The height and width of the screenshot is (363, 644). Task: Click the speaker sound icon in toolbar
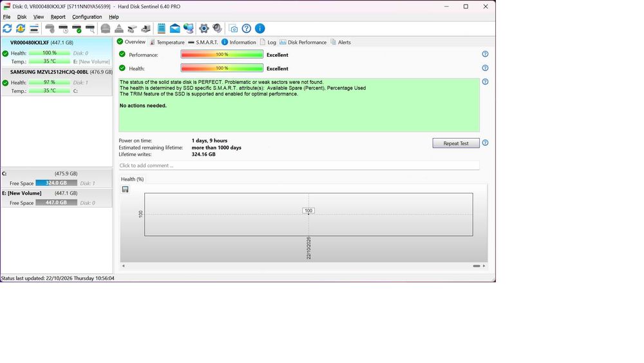[217, 28]
